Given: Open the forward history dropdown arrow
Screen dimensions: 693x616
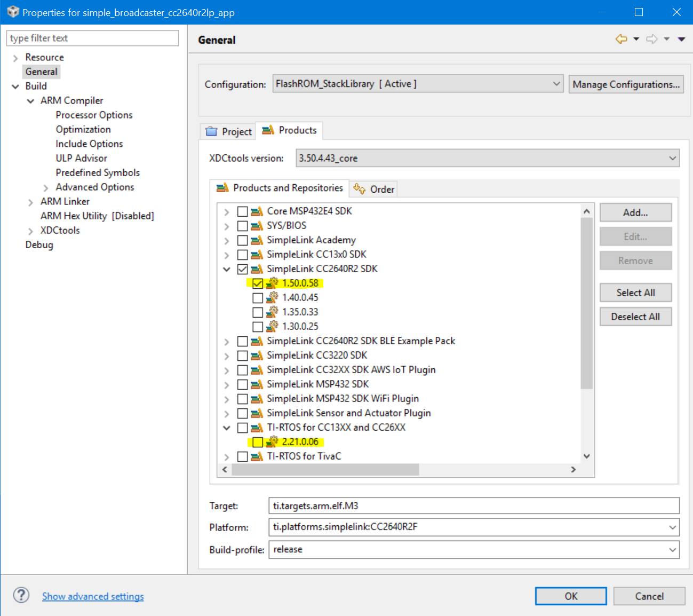Looking at the screenshot, I should (666, 39).
